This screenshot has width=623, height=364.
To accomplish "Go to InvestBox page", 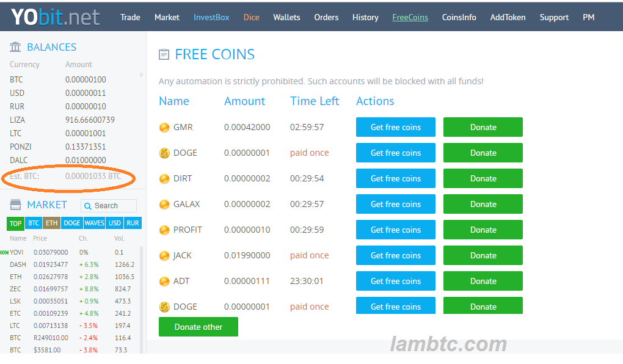I will pyautogui.click(x=211, y=18).
